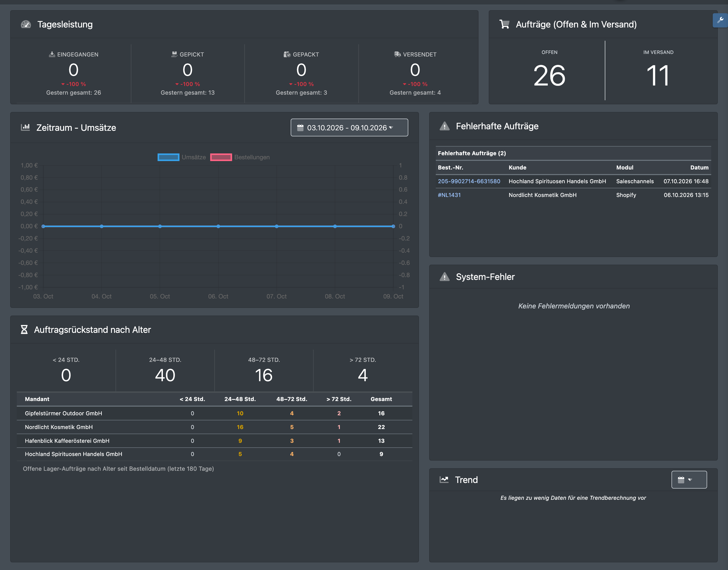Viewport: 728px width, 570px height.
Task: Click the hourglass icon beside Auftragsrückstand
Action: click(x=24, y=330)
